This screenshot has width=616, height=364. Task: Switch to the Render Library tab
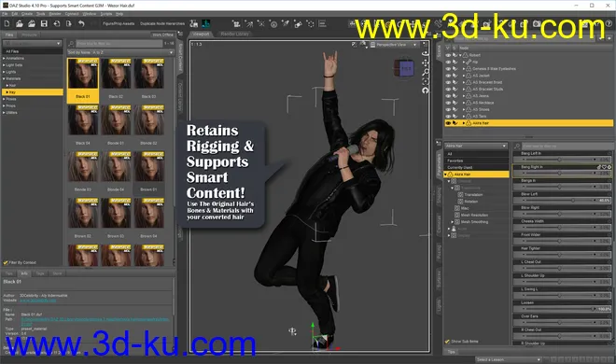pos(234,35)
